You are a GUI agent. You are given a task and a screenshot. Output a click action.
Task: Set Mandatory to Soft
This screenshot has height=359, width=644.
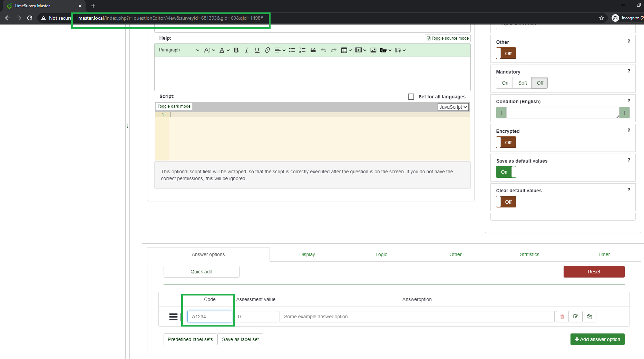(522, 83)
